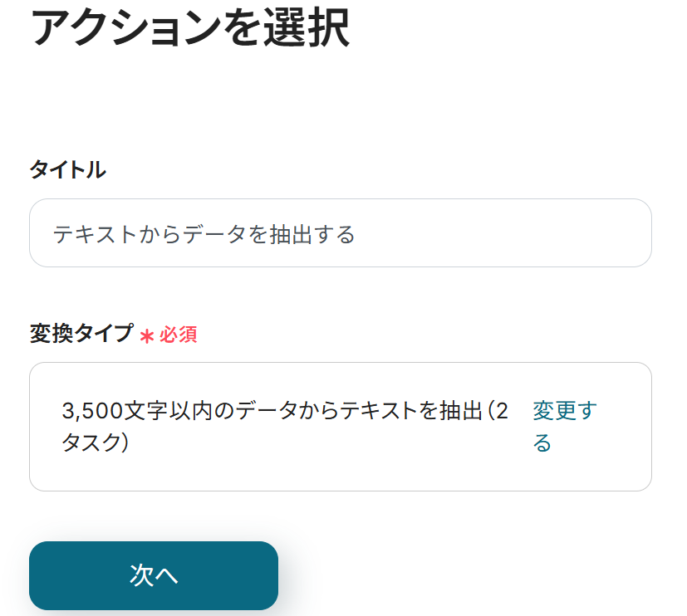Click the タイトル field label
Screen dimensions: 687x616
(67, 170)
